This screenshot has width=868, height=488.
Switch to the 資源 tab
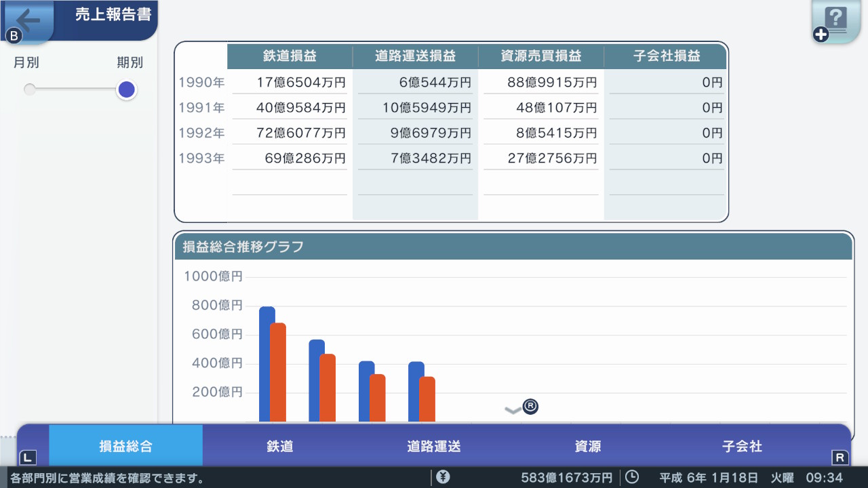588,446
